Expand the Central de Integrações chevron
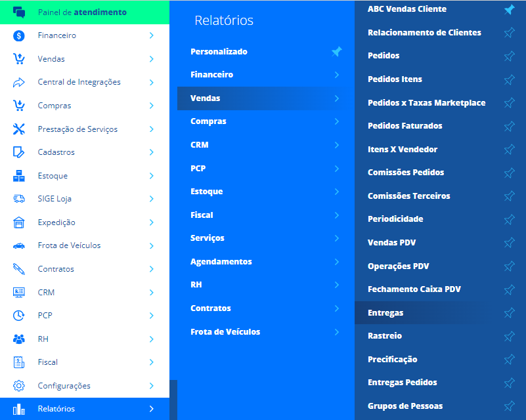This screenshot has height=420, width=526. tap(152, 82)
